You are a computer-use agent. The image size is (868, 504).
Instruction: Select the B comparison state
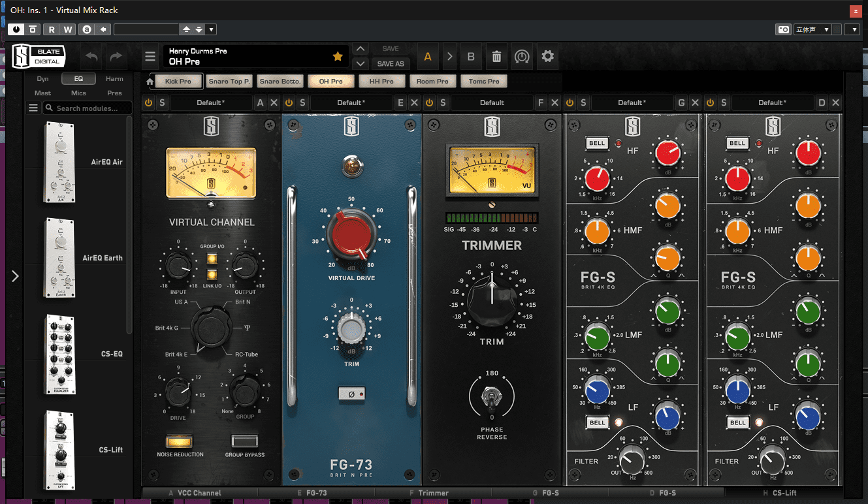[x=471, y=57]
